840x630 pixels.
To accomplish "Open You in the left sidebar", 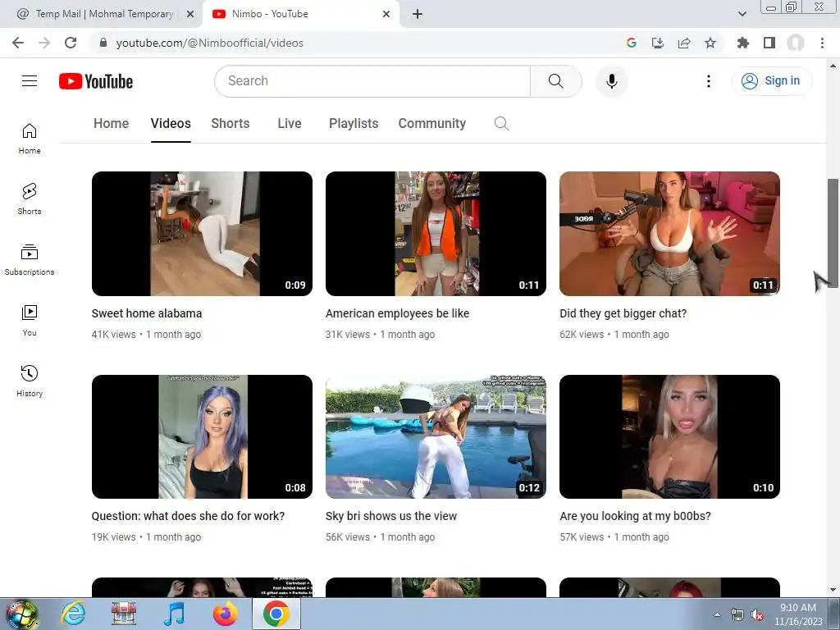I will click(x=30, y=321).
